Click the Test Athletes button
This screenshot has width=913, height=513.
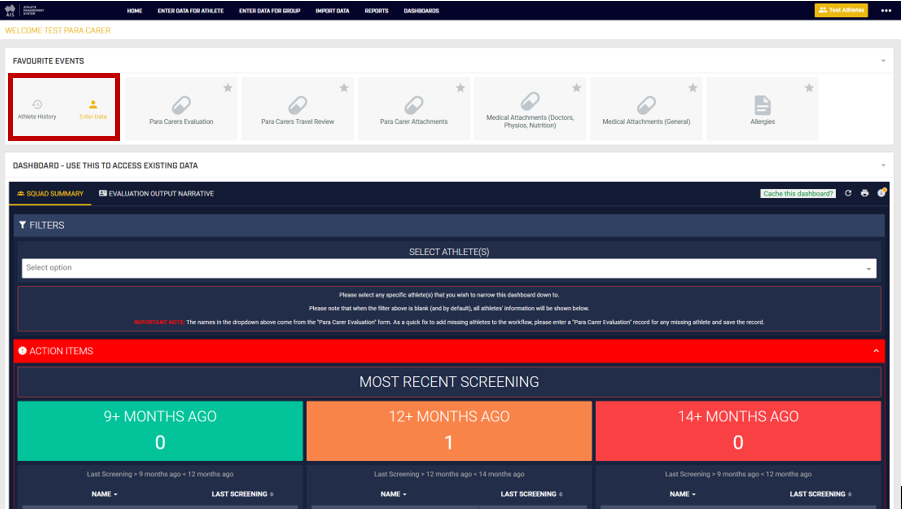point(841,10)
